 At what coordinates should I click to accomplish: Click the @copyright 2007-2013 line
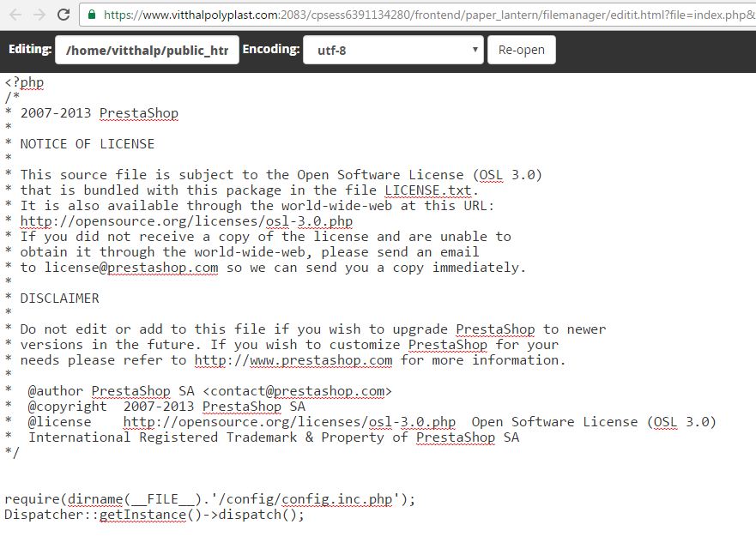coord(154,406)
